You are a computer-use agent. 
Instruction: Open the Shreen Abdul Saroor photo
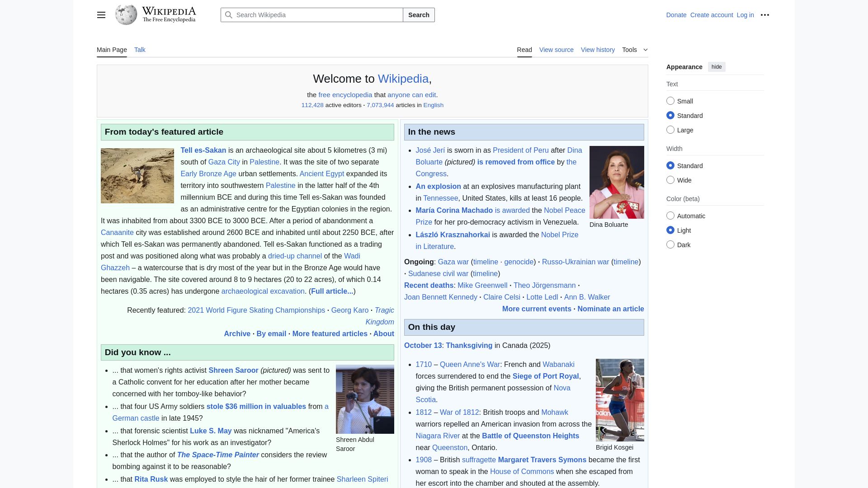click(365, 399)
